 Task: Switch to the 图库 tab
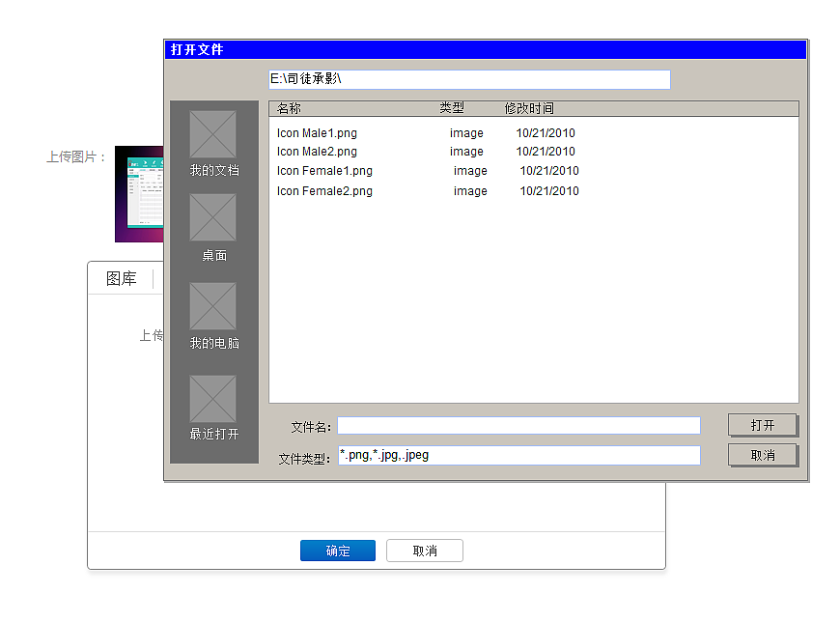pos(121,278)
